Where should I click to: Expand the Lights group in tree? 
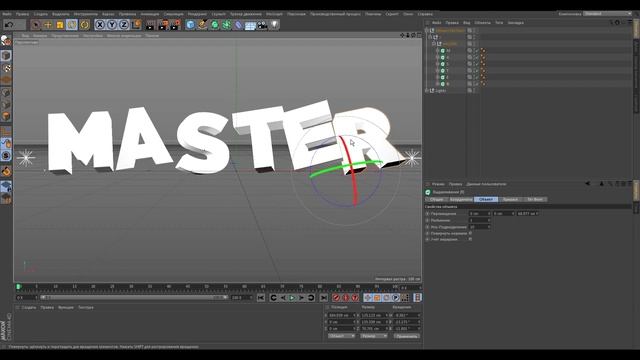click(x=427, y=91)
